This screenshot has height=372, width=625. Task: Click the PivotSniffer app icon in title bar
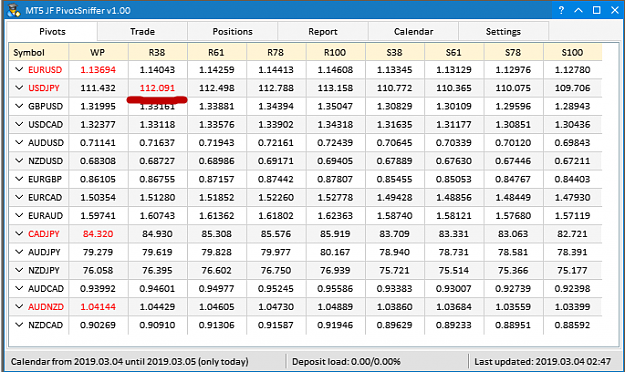[14, 10]
